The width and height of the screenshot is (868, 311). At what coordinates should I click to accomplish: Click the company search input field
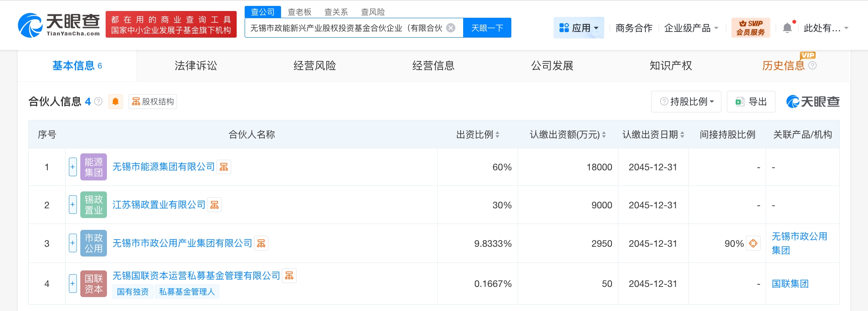(346, 28)
